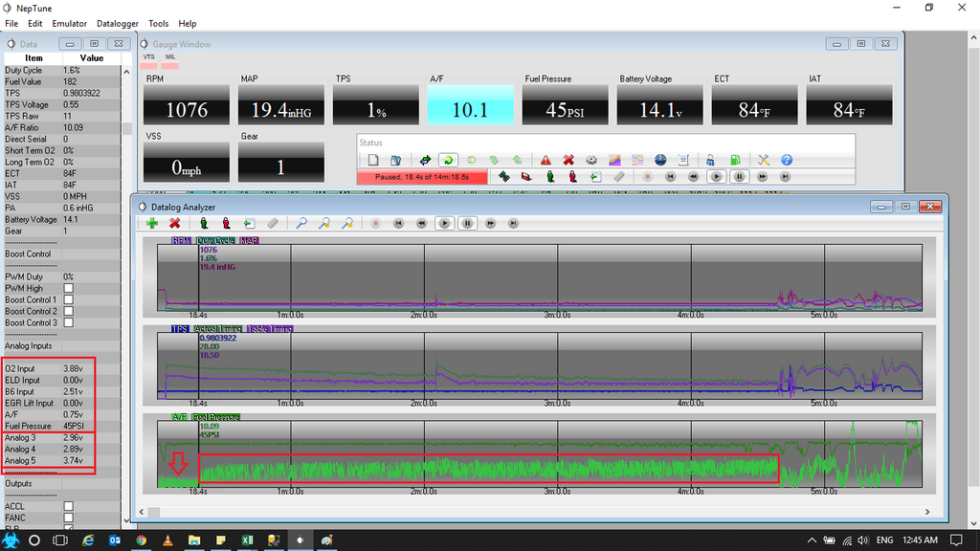Viewport: 980px width, 551px height.
Task: Click the green refresh icon in Status toolbar
Action: 448,160
